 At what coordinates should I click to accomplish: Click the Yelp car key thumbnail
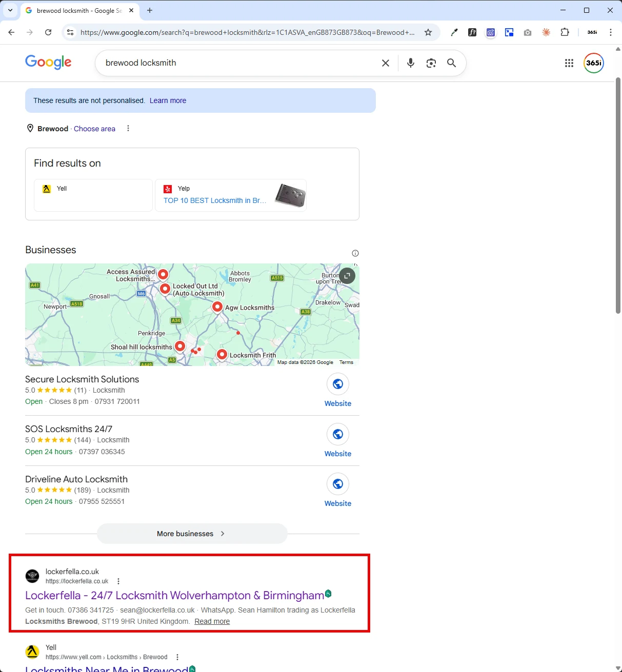pos(290,195)
